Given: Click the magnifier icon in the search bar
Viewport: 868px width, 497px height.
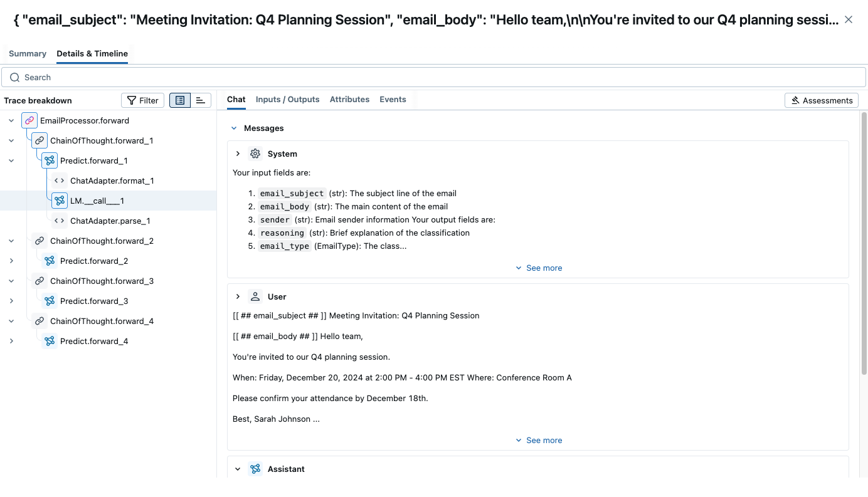Looking at the screenshot, I should (x=14, y=76).
